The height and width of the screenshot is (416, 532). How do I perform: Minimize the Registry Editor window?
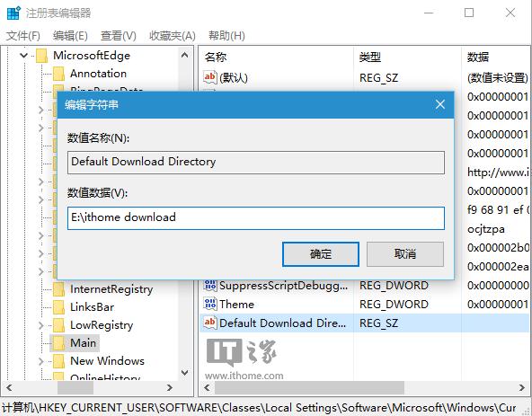[x=429, y=13]
